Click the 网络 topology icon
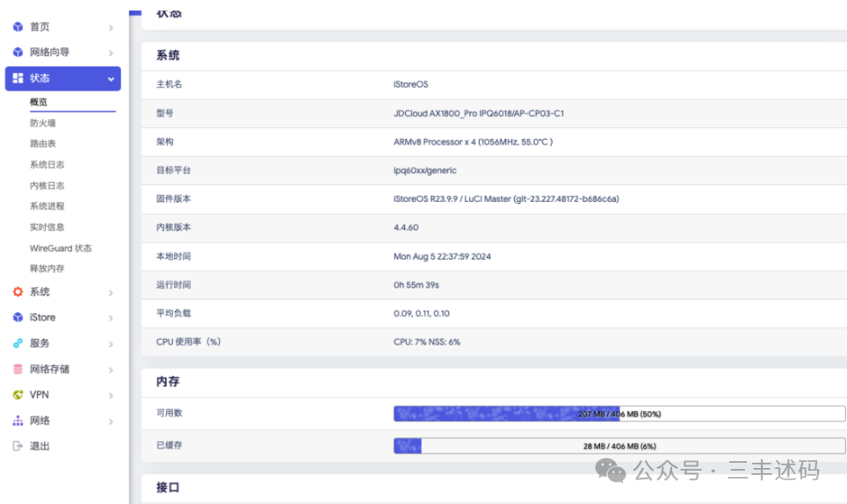847x504 pixels. [18, 421]
